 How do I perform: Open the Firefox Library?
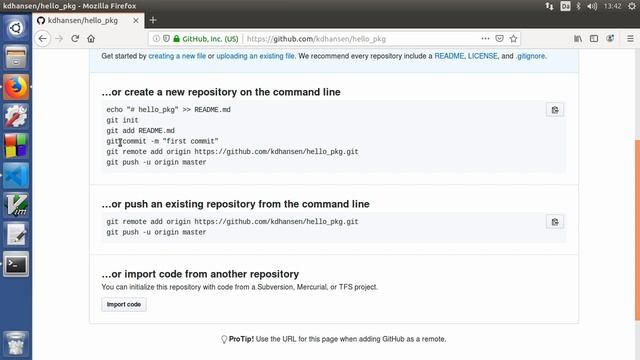tap(578, 39)
